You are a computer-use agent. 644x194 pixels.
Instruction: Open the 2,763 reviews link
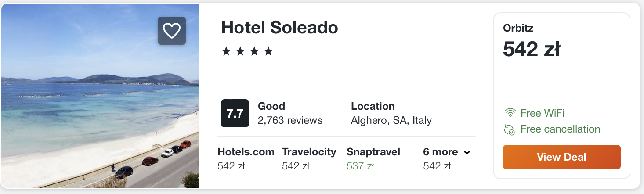click(290, 120)
